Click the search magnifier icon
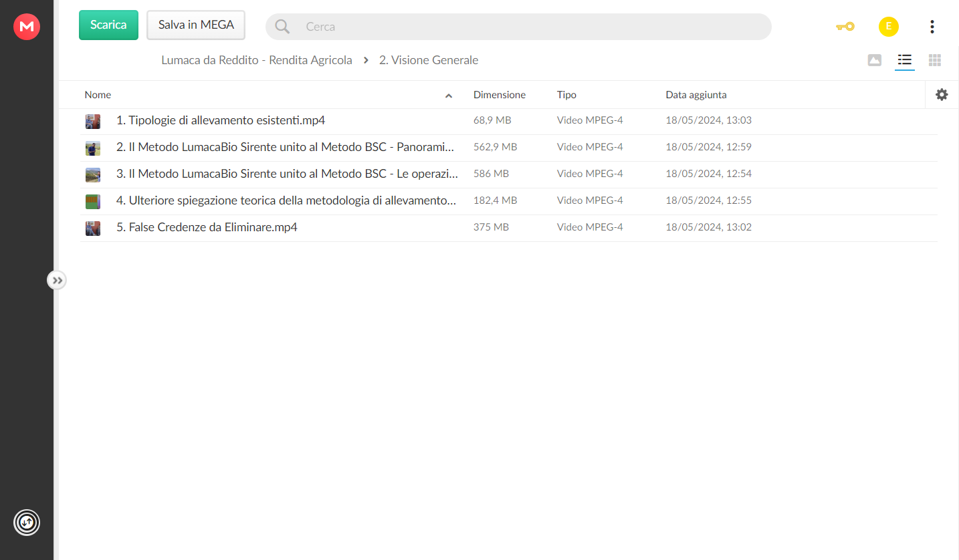This screenshot has width=959, height=560. 282,27
